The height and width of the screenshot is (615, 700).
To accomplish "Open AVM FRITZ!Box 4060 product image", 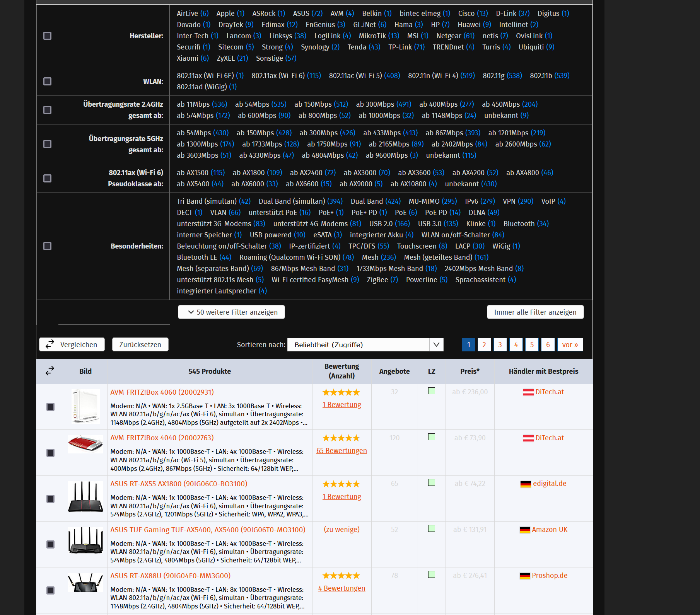I will coord(85,407).
